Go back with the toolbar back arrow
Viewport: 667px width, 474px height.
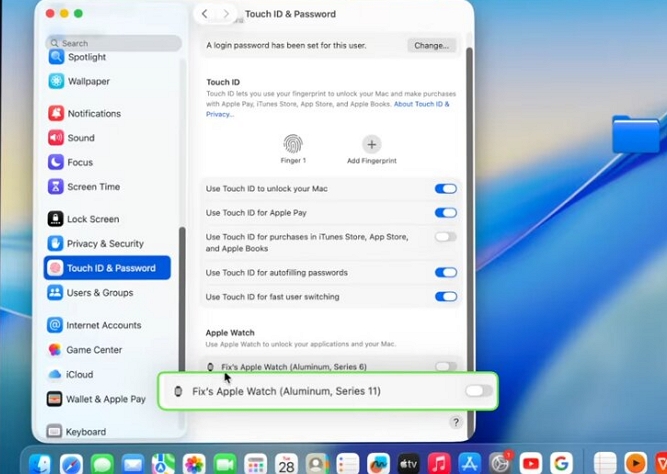[205, 14]
